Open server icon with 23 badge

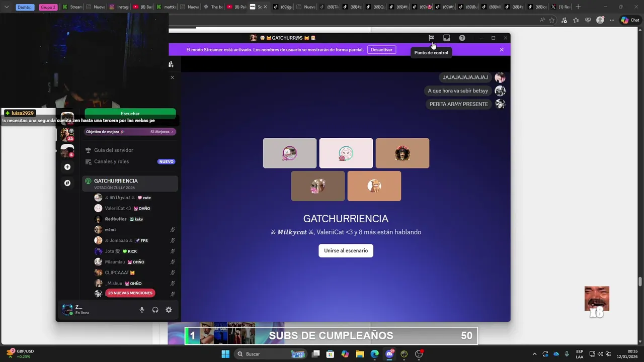[67, 134]
